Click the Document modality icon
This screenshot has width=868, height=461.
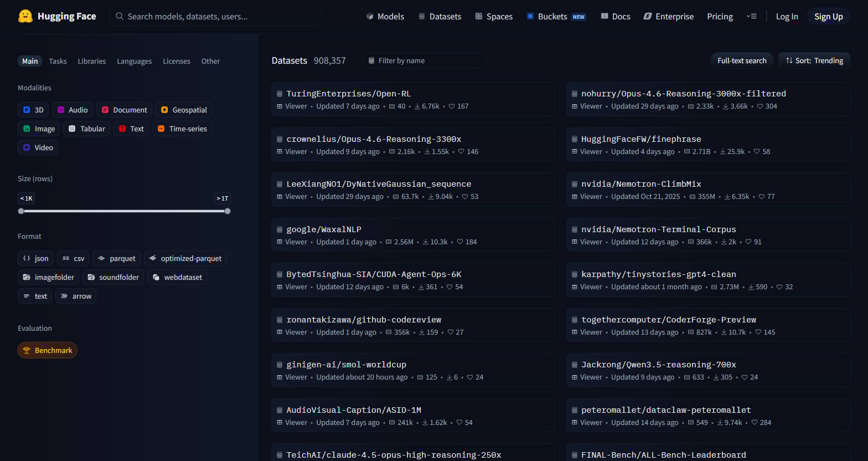105,110
